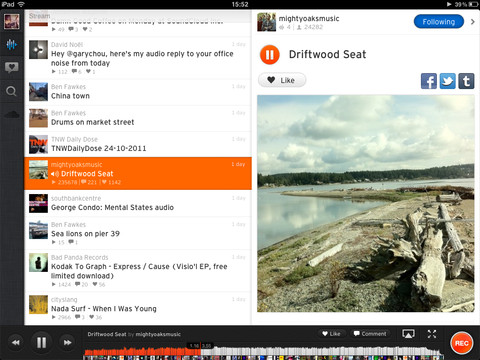The width and height of the screenshot is (480, 360).
Task: Open the search magnifier in sidebar
Action: click(x=12, y=91)
